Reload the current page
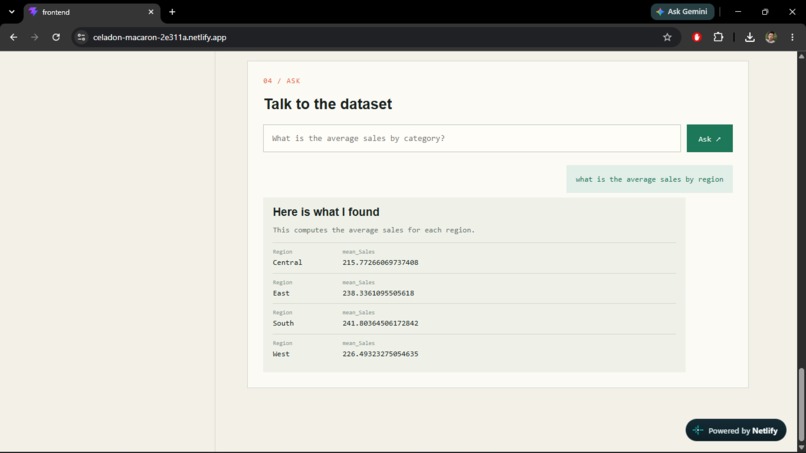The height and width of the screenshot is (453, 806). coord(56,37)
